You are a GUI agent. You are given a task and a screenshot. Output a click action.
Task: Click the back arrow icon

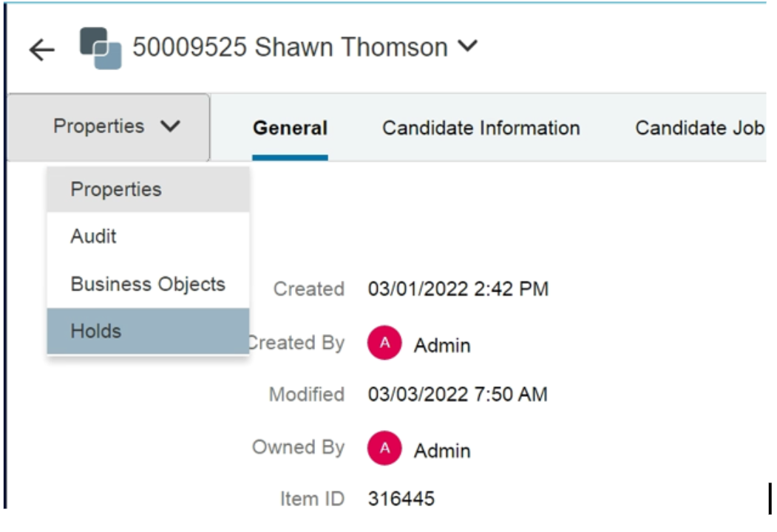[42, 50]
